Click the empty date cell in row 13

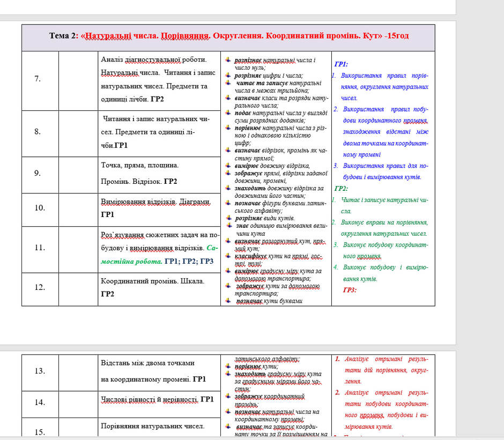click(78, 373)
